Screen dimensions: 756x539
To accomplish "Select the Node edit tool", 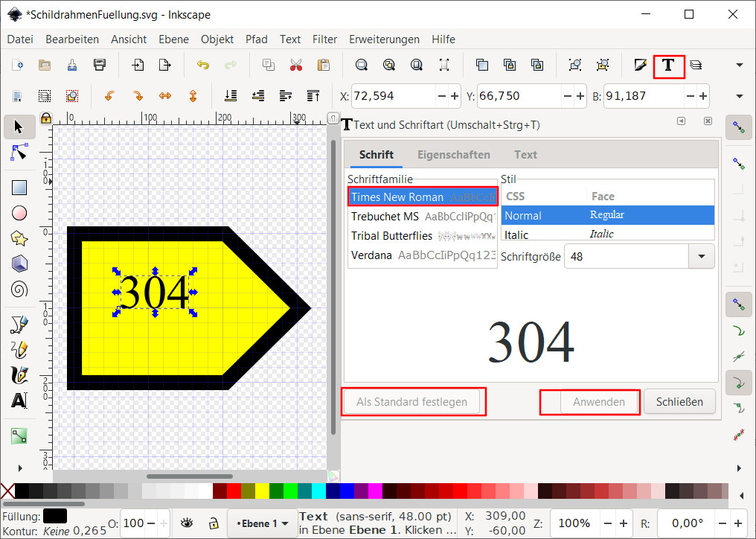I will [x=19, y=152].
